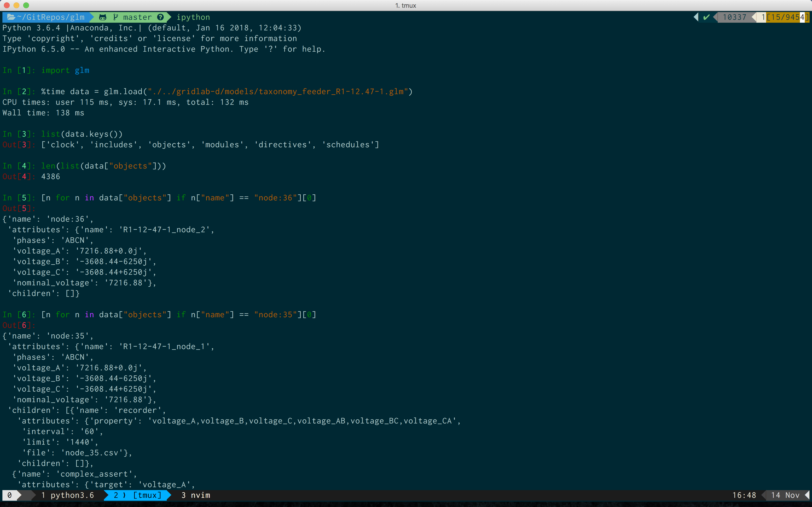Select the [tmux] window tab
Screen dimensions: 812x507
(138, 495)
